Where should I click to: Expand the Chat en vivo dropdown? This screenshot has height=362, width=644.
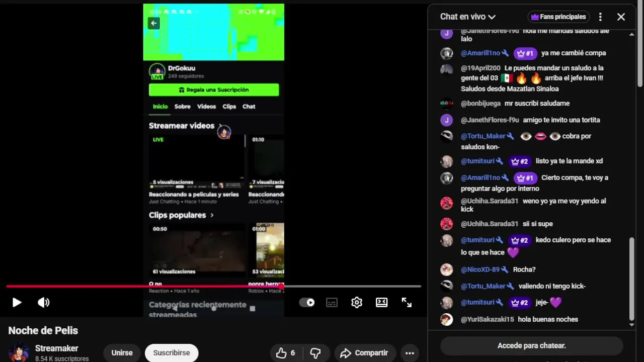pyautogui.click(x=468, y=17)
